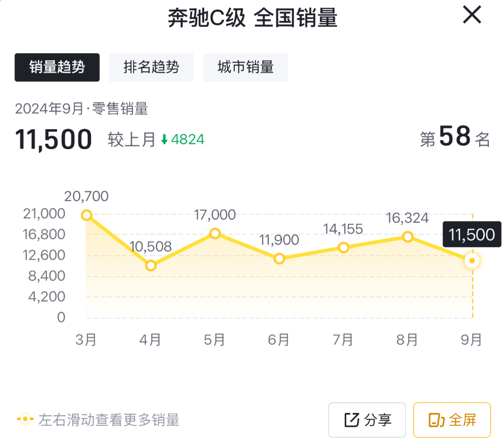This screenshot has width=504, height=448.
Task: Close the 奔驰C级 sales panel
Action: (472, 16)
